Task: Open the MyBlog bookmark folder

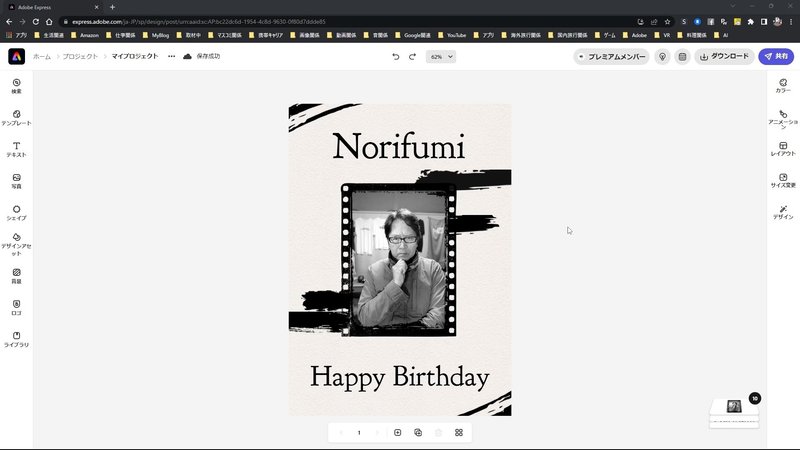Action: click(x=156, y=35)
